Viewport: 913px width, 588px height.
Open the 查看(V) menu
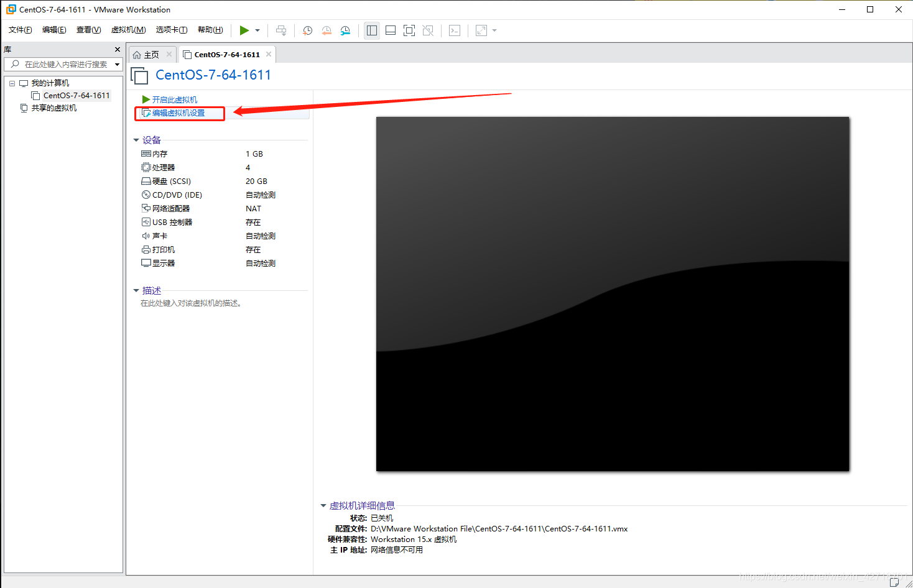click(88, 30)
